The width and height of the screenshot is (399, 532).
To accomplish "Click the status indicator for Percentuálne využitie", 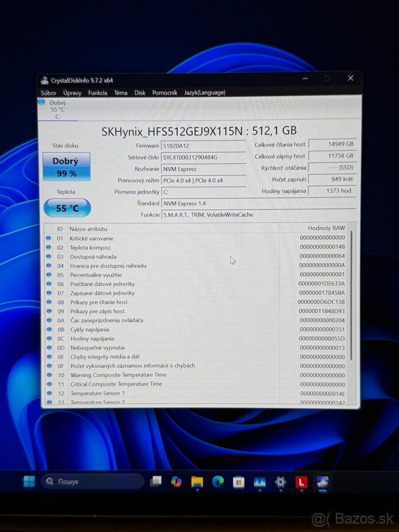I will (49, 275).
